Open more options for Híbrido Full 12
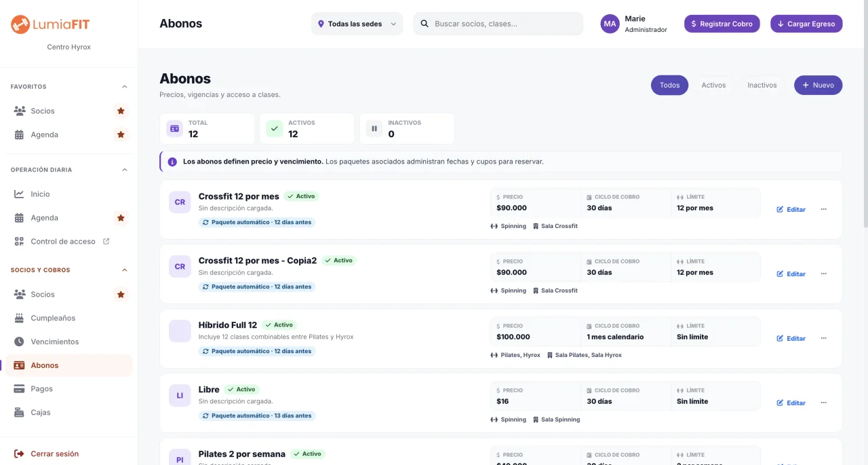This screenshot has width=868, height=465. click(x=824, y=338)
